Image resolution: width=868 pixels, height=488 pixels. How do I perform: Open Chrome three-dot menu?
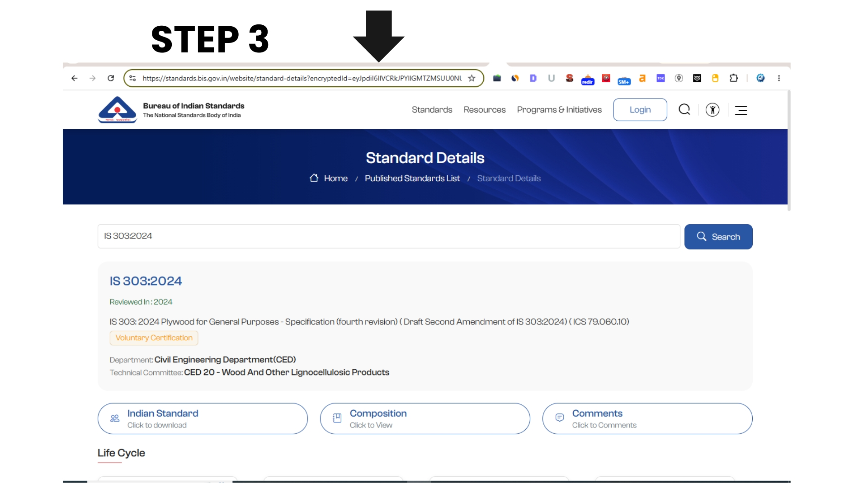[x=779, y=78]
